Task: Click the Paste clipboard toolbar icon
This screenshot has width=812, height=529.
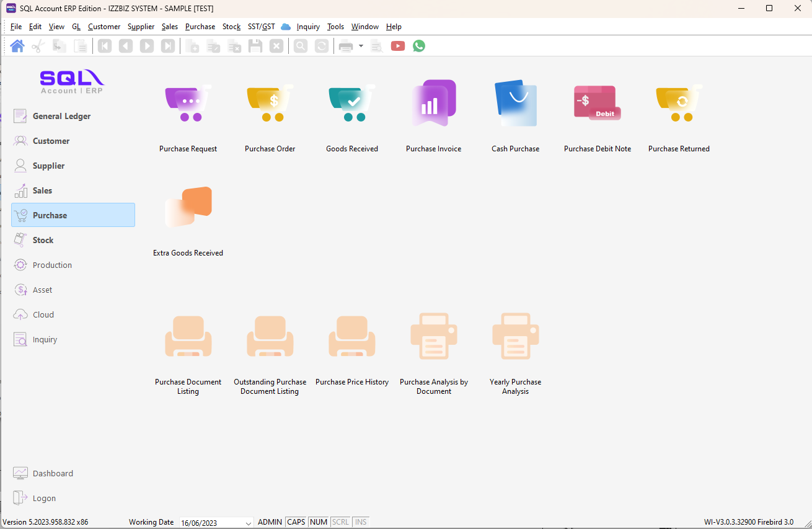Action: 80,46
